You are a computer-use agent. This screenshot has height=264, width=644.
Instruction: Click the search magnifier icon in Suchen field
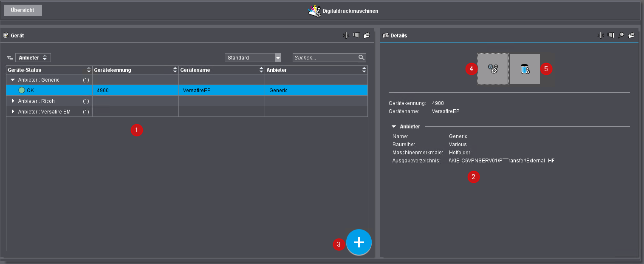tap(361, 57)
